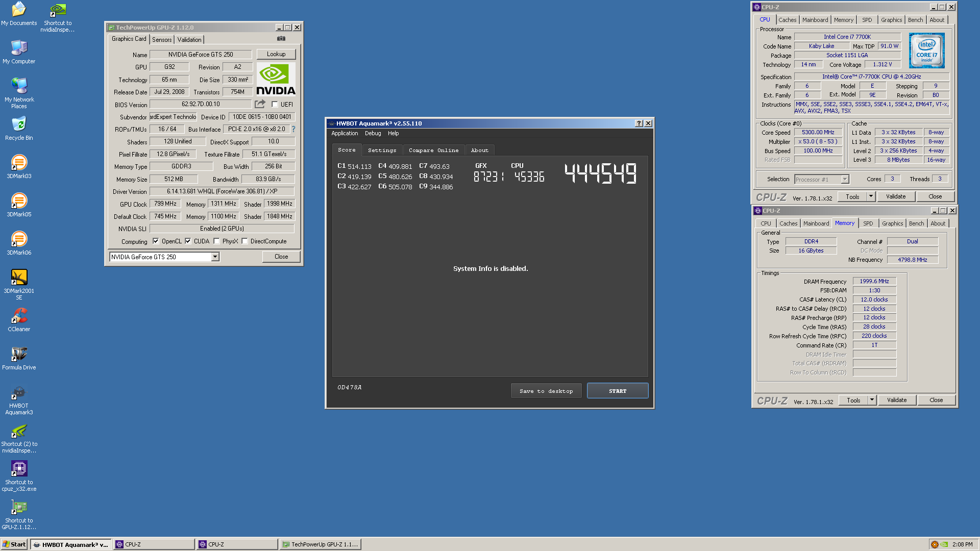The height and width of the screenshot is (551, 980).
Task: Toggle the PhysX checkbox
Action: pyautogui.click(x=216, y=241)
